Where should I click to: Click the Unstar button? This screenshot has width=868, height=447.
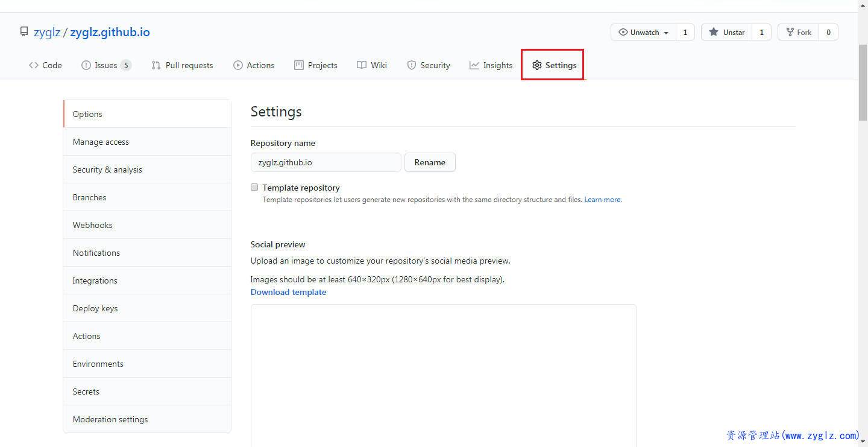(726, 32)
